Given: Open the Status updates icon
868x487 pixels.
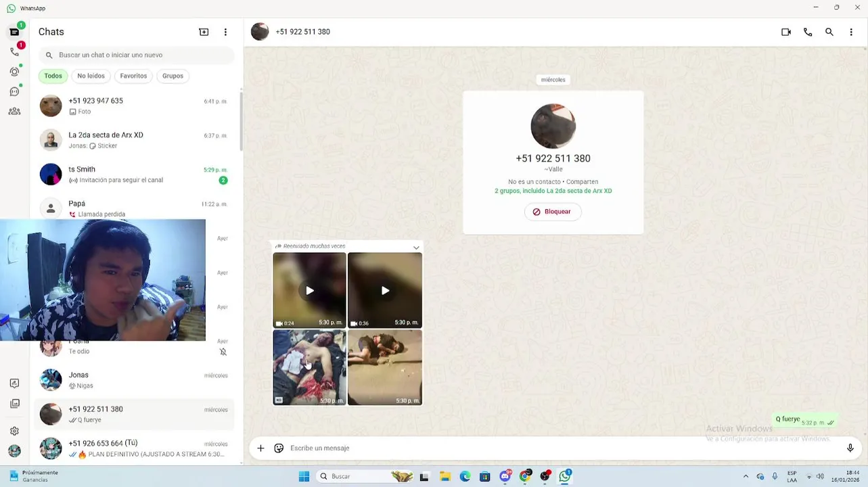Looking at the screenshot, I should pos(14,72).
